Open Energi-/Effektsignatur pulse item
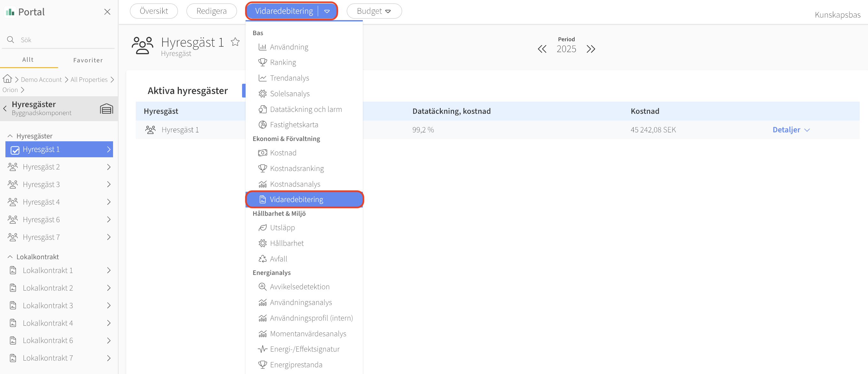The image size is (868, 374). (304, 349)
